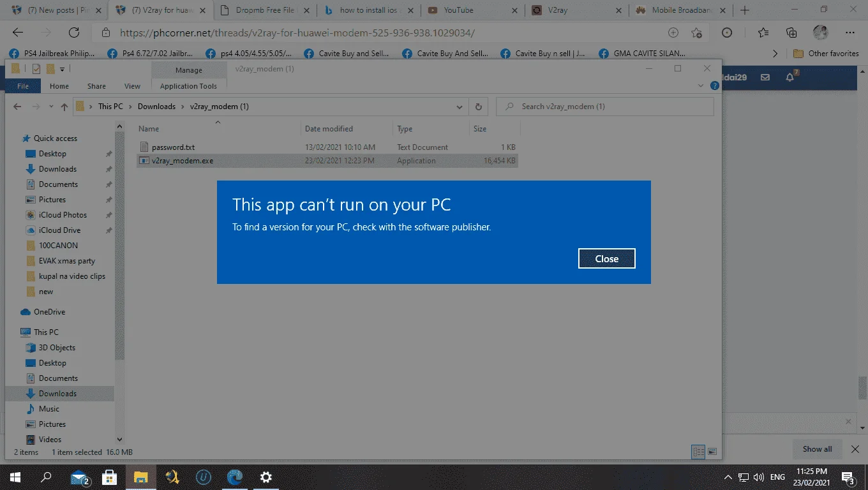The height and width of the screenshot is (490, 868).
Task: Switch to the Share ribbon tab
Action: click(x=96, y=86)
